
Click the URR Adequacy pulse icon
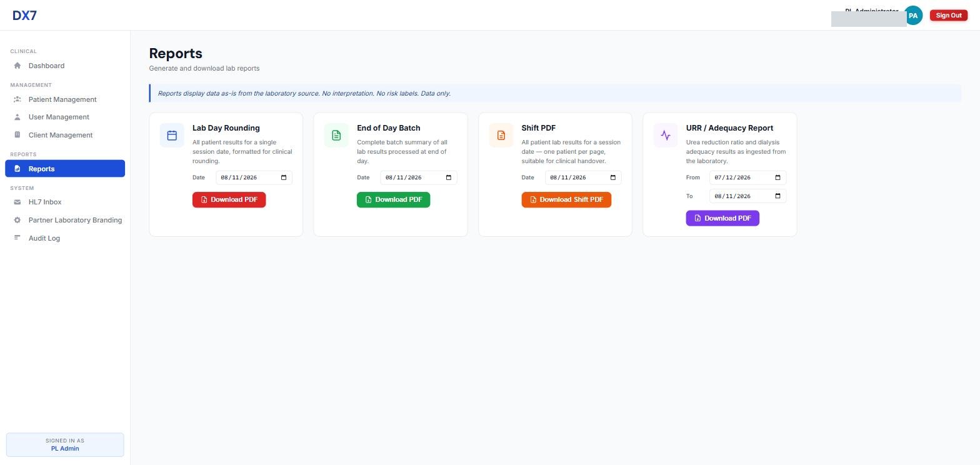(666, 135)
